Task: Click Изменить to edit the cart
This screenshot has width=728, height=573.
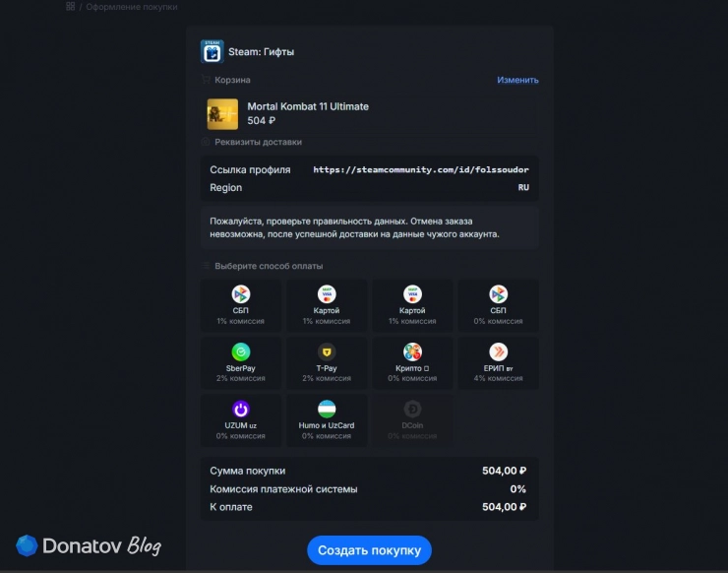Action: point(517,80)
